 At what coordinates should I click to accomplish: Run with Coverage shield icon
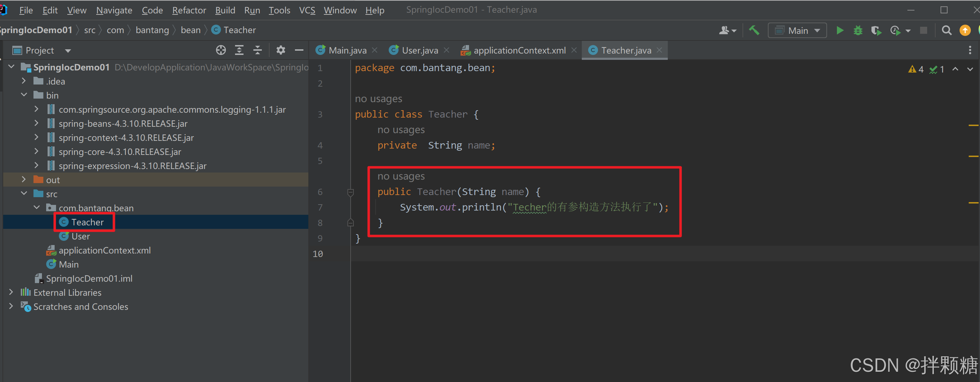click(x=876, y=30)
